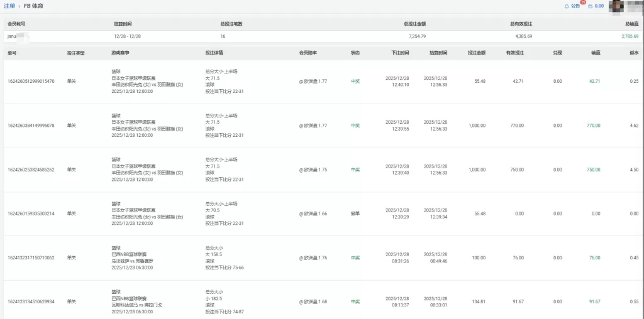
Task: Click the 输赢 column header
Action: coord(595,53)
